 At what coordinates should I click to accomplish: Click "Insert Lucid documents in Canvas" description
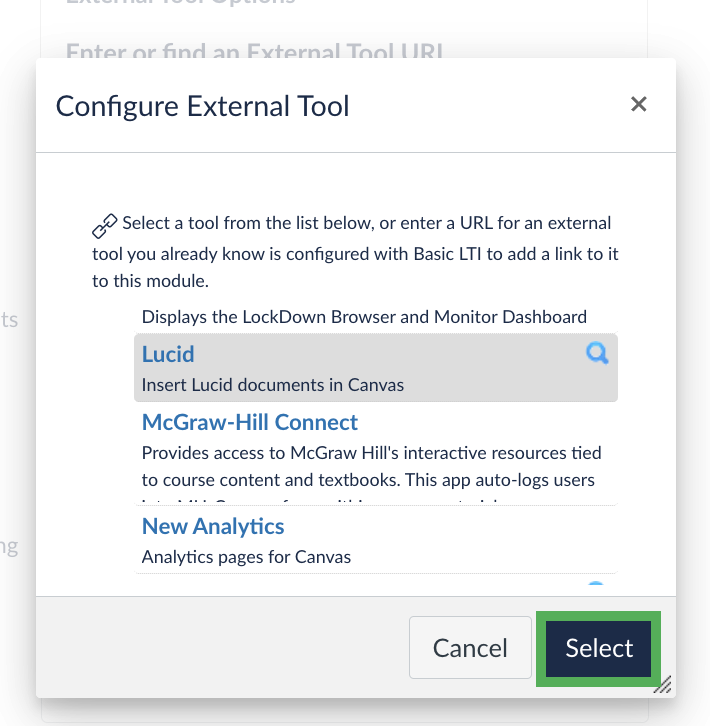273,384
